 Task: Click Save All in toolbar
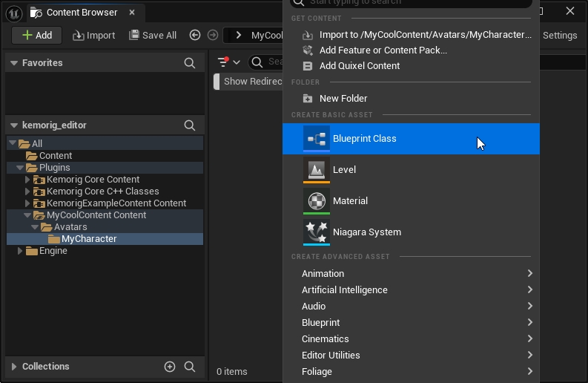click(x=153, y=35)
